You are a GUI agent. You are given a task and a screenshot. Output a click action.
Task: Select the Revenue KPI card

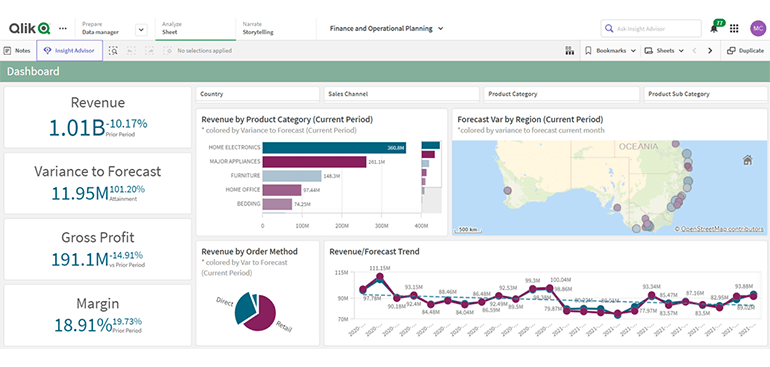coord(98,117)
